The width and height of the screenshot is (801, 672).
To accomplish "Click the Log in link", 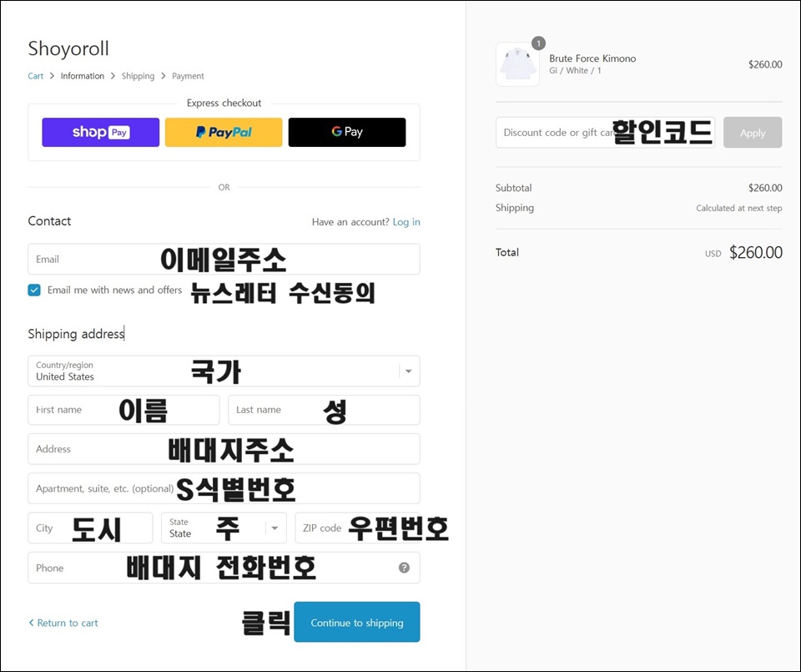I will (x=406, y=222).
